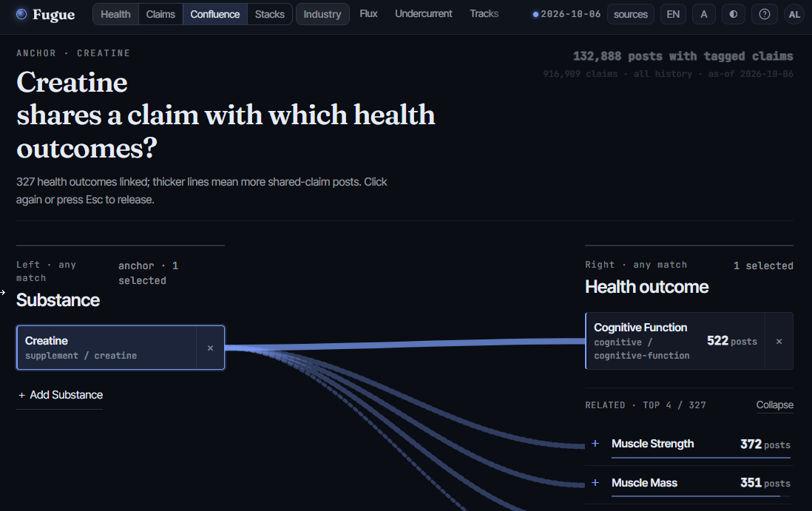Open the EN language selector
This screenshot has height=511, width=812.
[673, 14]
